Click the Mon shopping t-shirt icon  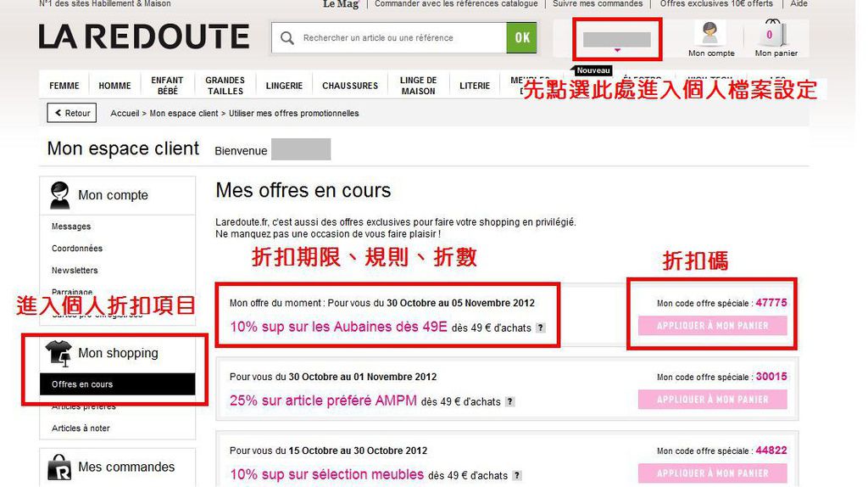click(59, 354)
